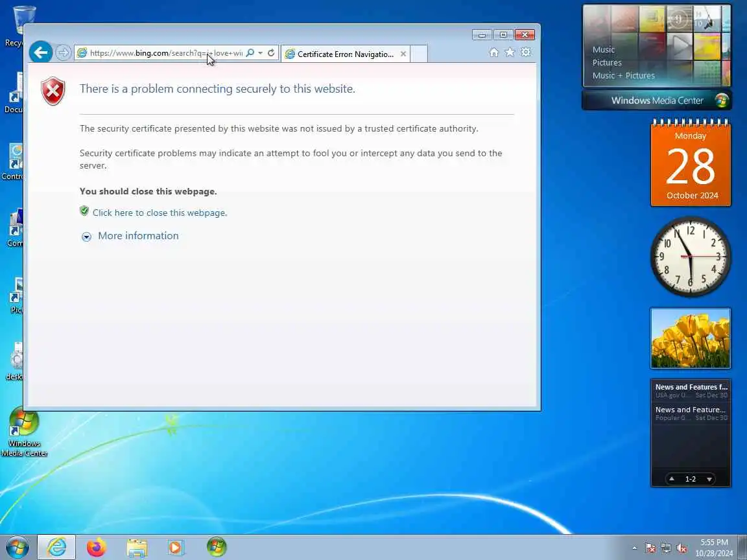Select Music + Pictures in gadget
This screenshot has width=747, height=560.
[x=623, y=75]
